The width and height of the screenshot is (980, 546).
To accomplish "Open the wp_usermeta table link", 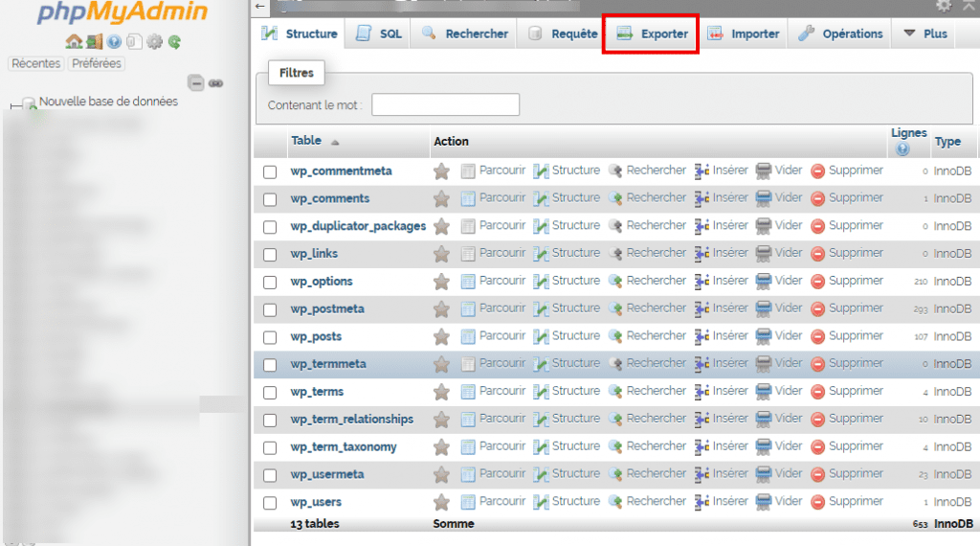I will click(327, 474).
